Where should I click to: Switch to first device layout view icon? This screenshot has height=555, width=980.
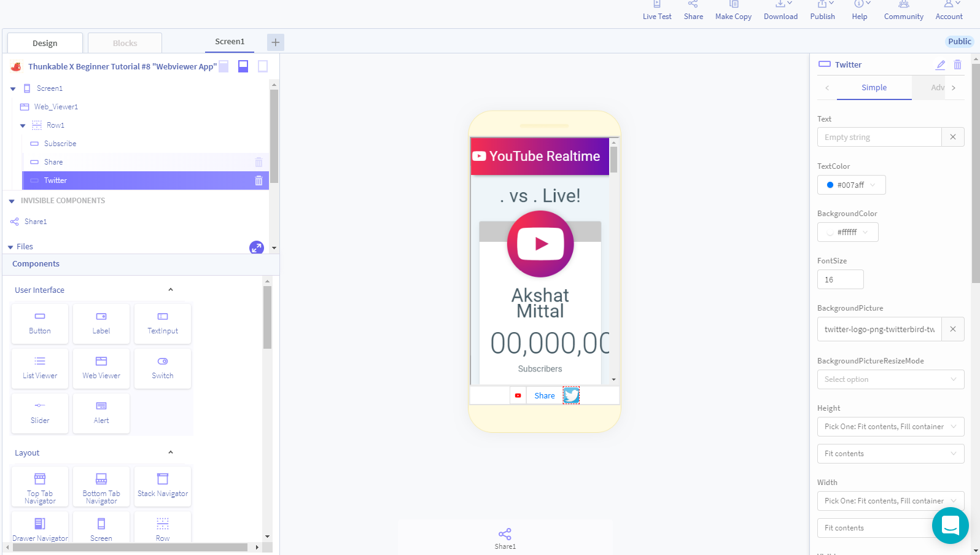tap(224, 66)
